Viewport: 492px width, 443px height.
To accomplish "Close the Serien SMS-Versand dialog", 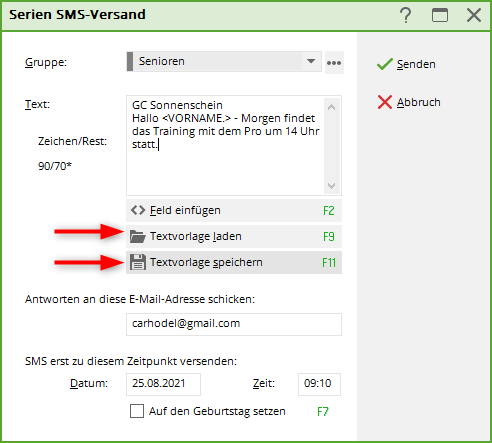I will (474, 15).
